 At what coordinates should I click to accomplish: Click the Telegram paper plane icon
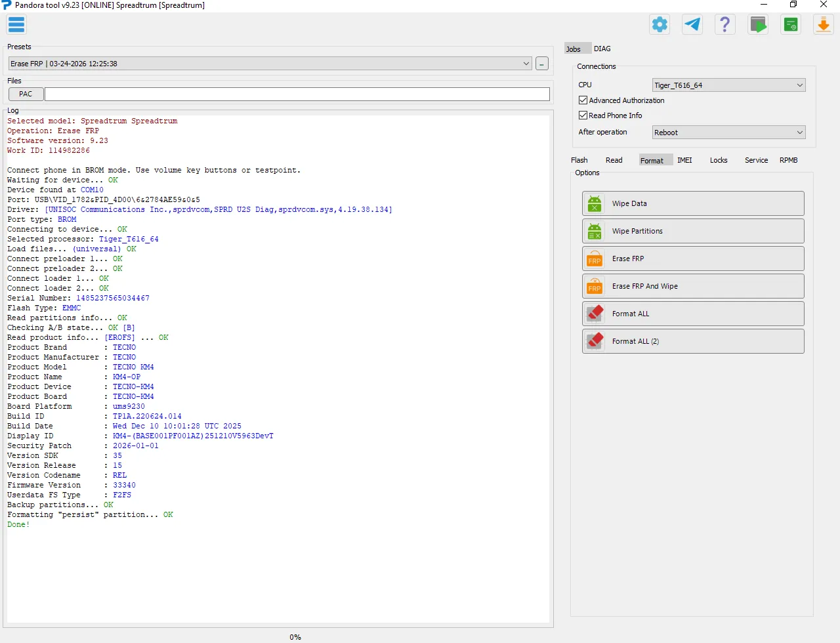692,25
